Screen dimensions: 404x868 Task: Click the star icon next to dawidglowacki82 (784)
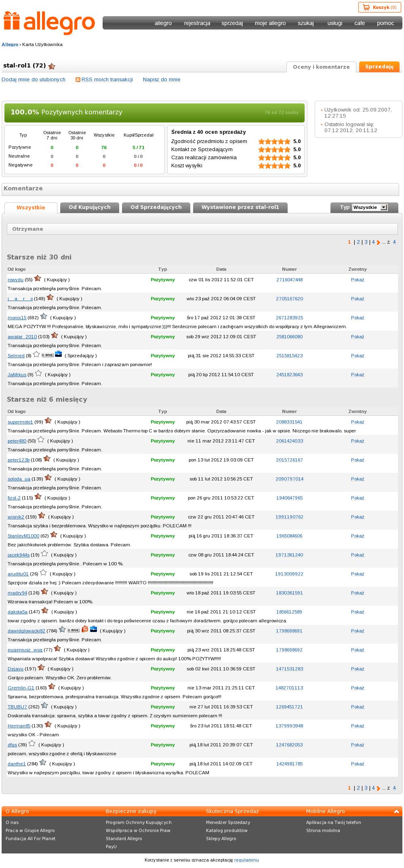coord(62,630)
